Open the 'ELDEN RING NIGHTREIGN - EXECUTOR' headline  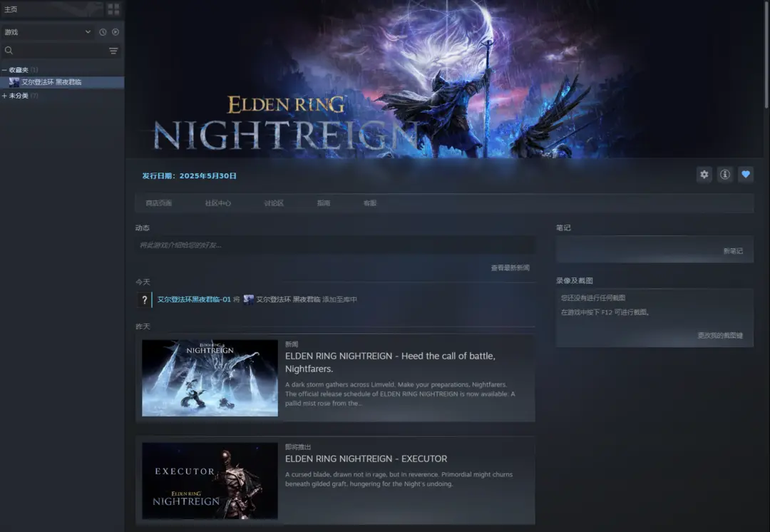[x=366, y=459]
